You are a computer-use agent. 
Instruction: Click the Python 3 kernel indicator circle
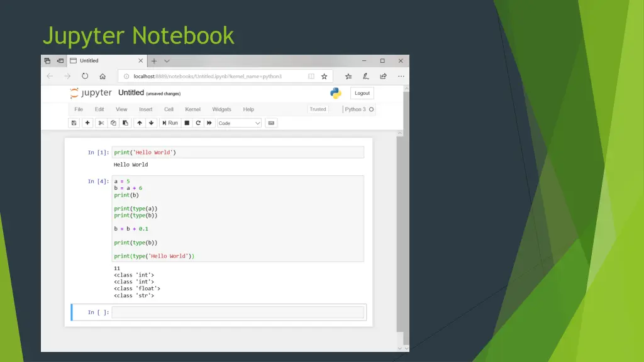[x=371, y=109]
